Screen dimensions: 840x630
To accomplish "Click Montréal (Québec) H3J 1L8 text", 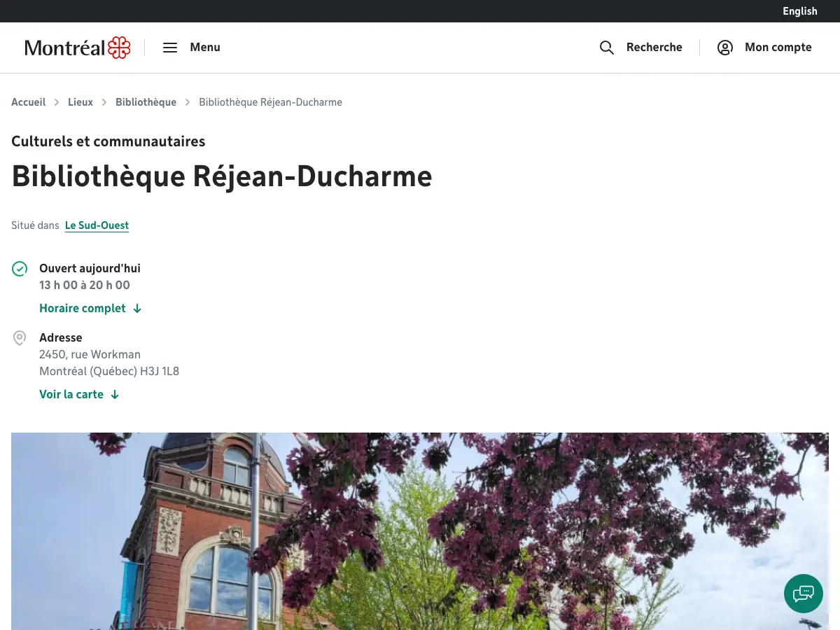I will click(109, 372).
